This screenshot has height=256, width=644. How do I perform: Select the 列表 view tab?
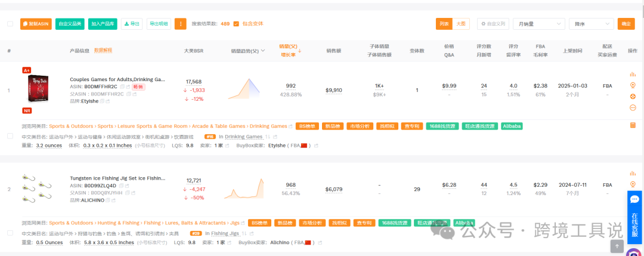[444, 24]
